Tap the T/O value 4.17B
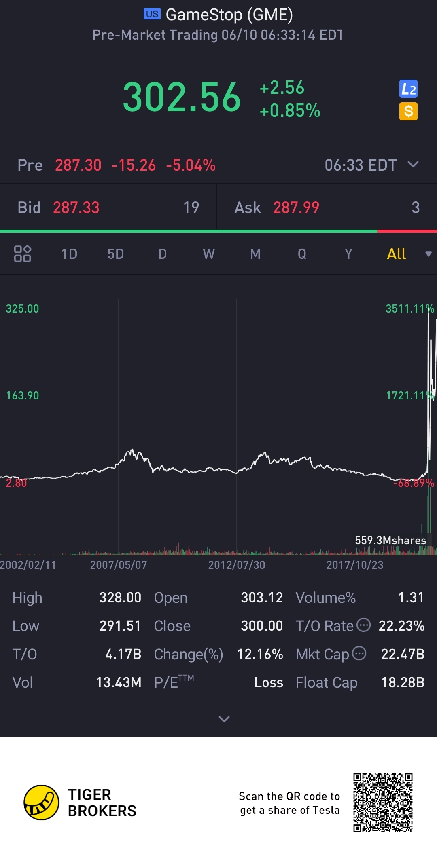The width and height of the screenshot is (437, 868). (x=123, y=654)
